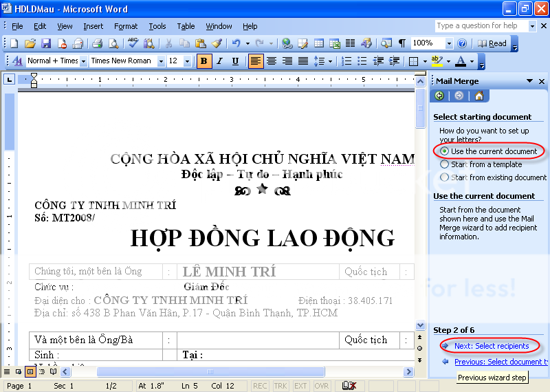Screen dimensions: 550x392
Task: Open the Times New Roman font dropdown
Action: (x=161, y=61)
